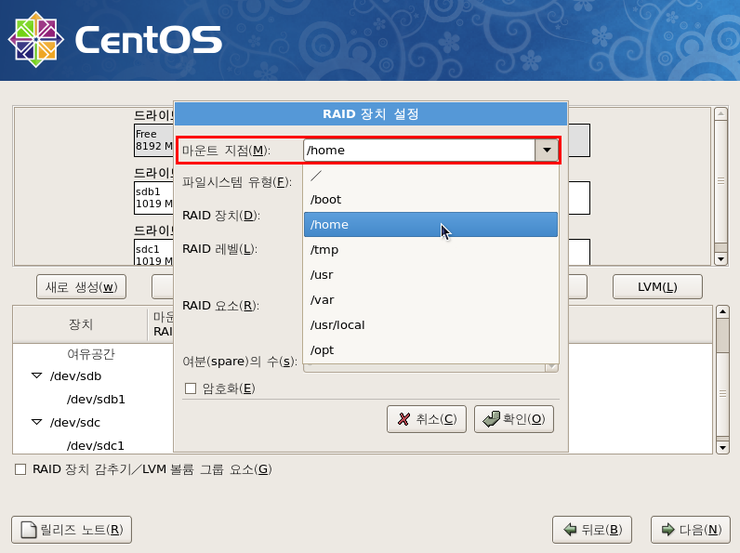Click the red X cancel icon
The image size is (740, 553).
click(404, 419)
